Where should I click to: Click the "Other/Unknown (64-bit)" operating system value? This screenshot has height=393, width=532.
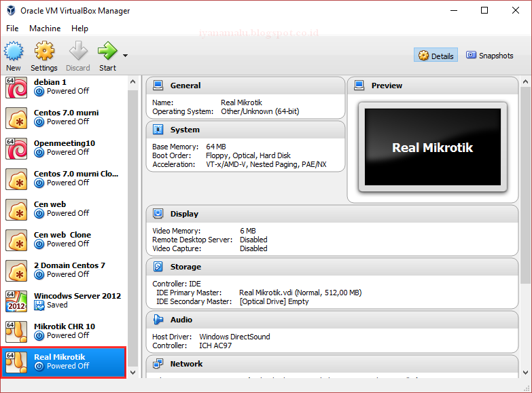coord(260,111)
